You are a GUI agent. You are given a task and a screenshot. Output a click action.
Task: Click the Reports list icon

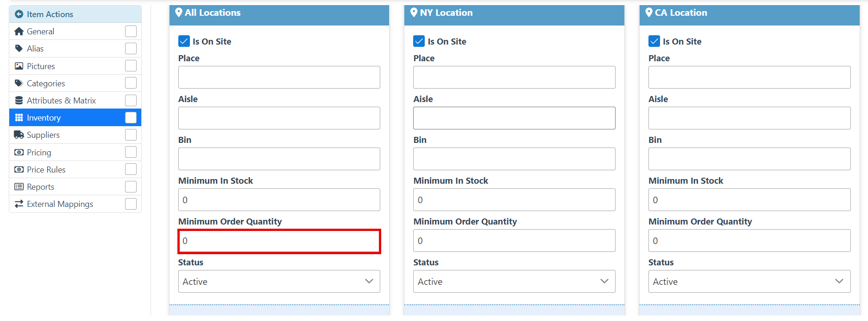[19, 187]
